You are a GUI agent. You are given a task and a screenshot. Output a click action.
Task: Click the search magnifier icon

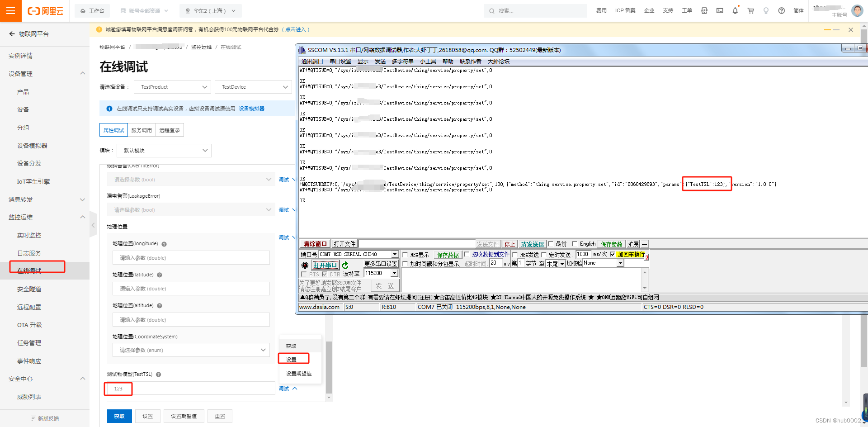tap(491, 11)
